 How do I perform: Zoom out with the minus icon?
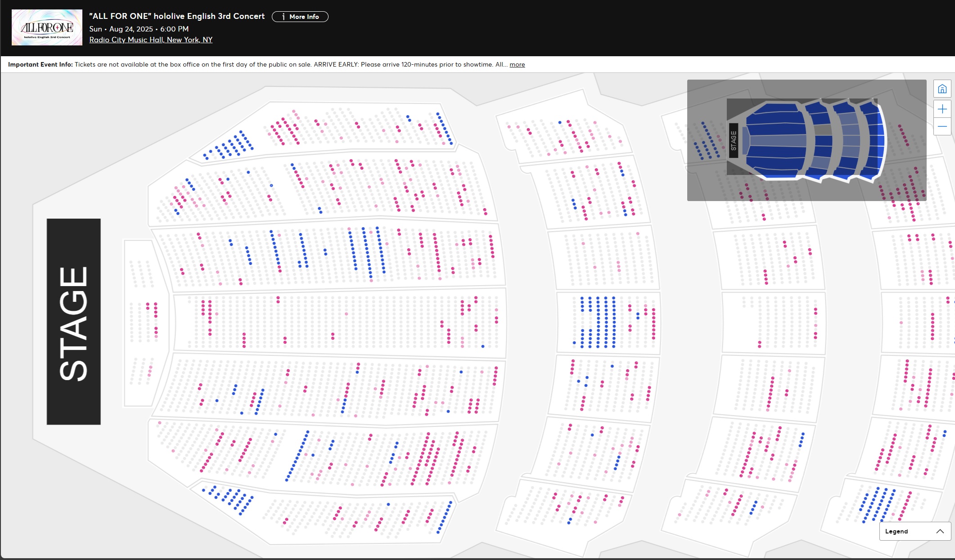click(x=942, y=127)
